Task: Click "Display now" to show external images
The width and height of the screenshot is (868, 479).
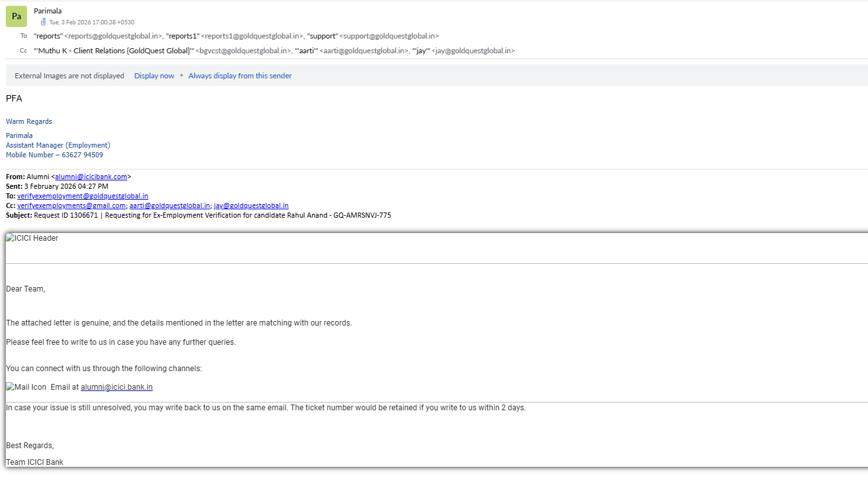Action: coord(154,76)
